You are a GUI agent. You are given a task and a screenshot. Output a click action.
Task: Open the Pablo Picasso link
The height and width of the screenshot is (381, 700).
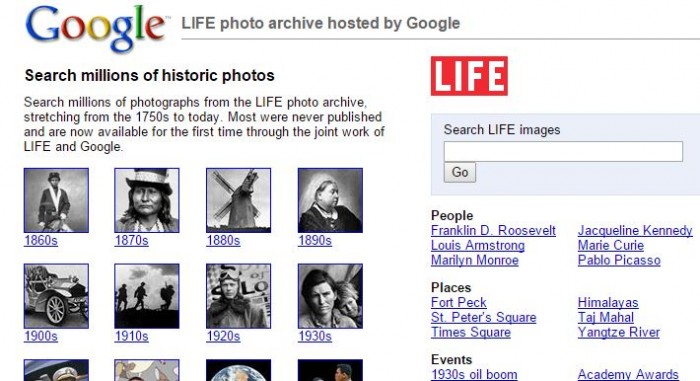(619, 260)
